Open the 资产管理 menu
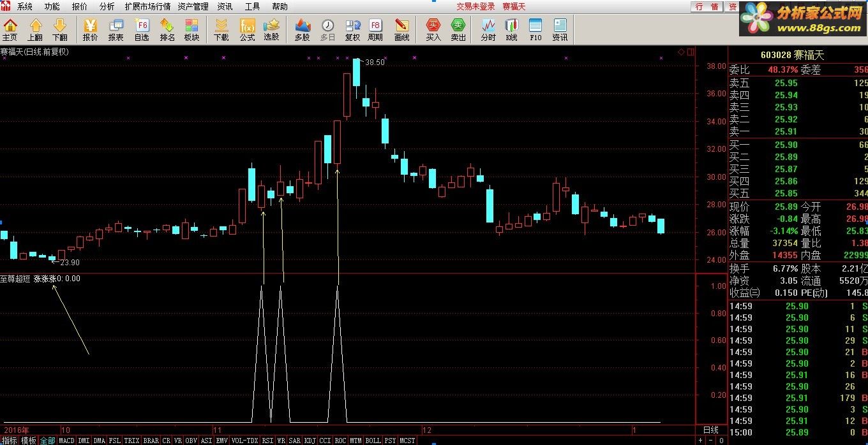The width and height of the screenshot is (868, 445). point(193,6)
